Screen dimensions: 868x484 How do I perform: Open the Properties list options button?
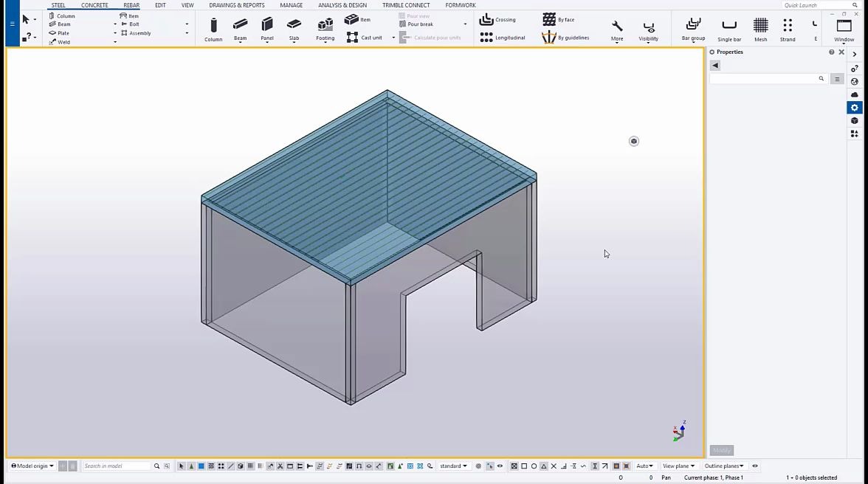[x=837, y=79]
